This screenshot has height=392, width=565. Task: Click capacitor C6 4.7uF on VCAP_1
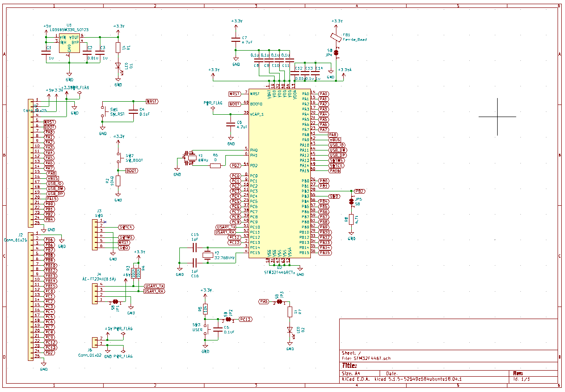(x=230, y=124)
